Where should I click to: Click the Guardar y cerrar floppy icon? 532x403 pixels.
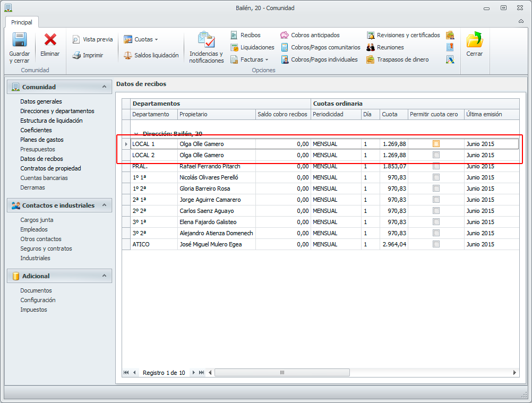(20, 40)
